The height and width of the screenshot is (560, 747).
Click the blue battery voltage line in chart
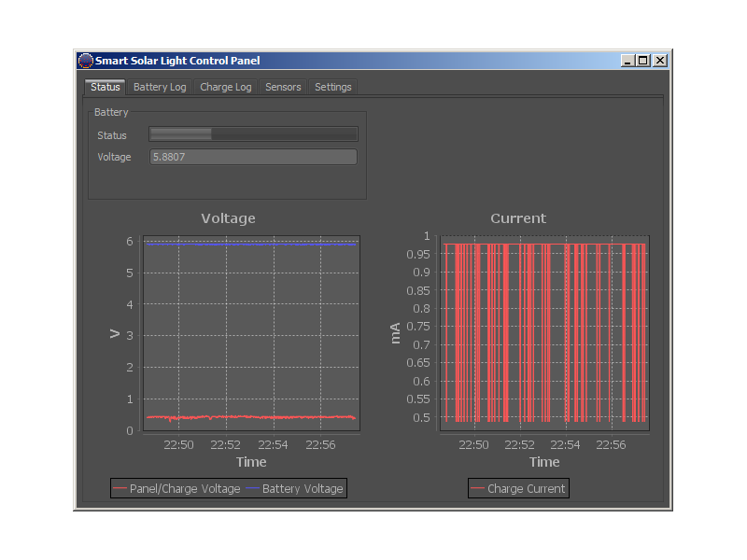click(251, 244)
